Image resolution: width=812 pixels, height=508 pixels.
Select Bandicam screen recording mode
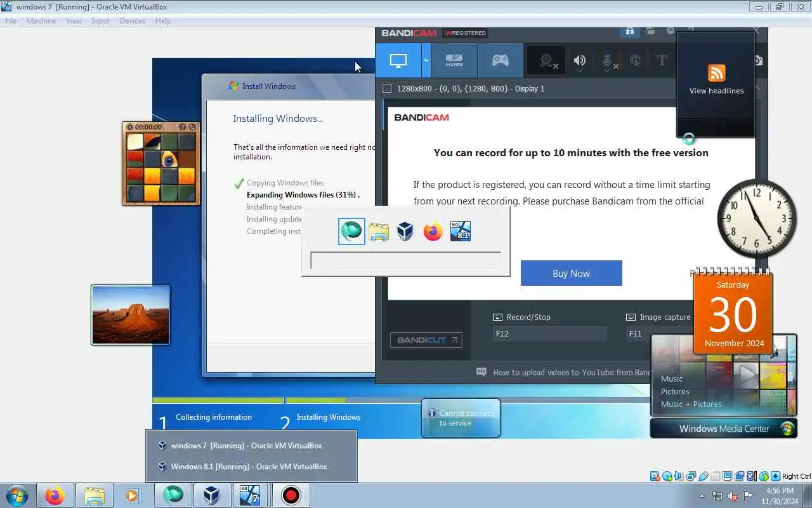tap(398, 61)
